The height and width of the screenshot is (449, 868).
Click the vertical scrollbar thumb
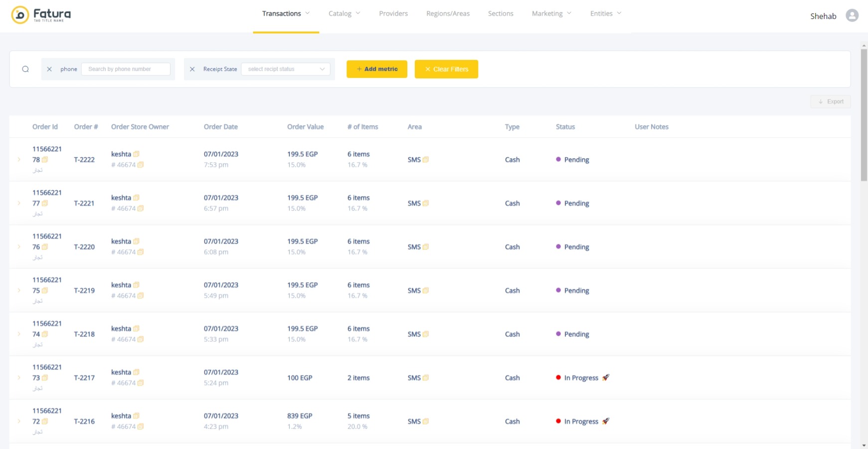[864, 115]
